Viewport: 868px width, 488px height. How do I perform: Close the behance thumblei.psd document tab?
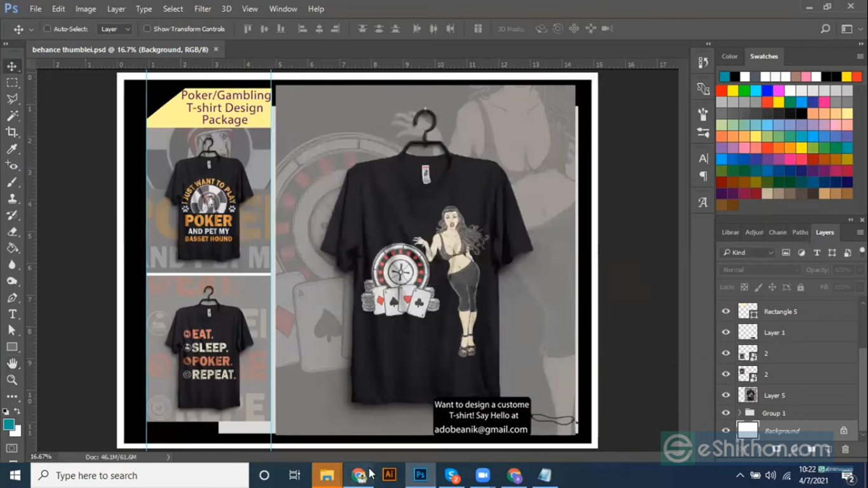tap(216, 49)
